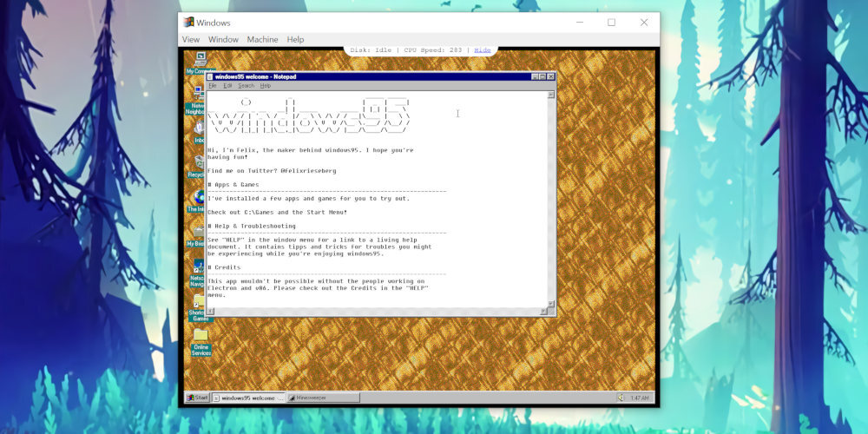
Task: Click the '# Credits' heading text
Action: coord(224,267)
